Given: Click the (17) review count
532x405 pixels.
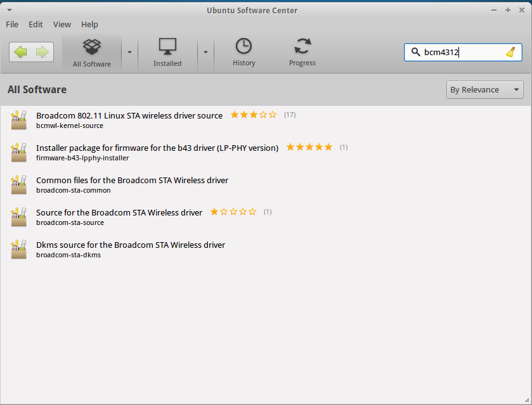Looking at the screenshot, I should point(290,115).
